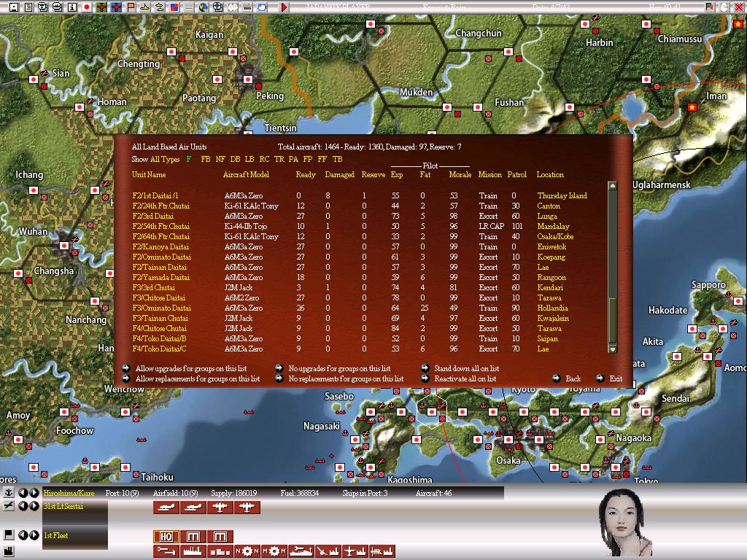Click the heavy industry factory skyline icon

coord(193,551)
